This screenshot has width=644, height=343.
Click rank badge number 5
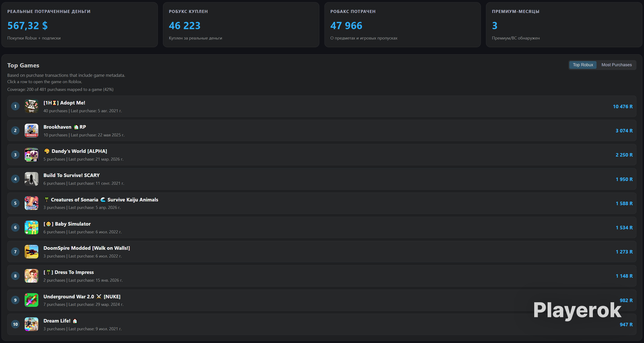click(15, 203)
